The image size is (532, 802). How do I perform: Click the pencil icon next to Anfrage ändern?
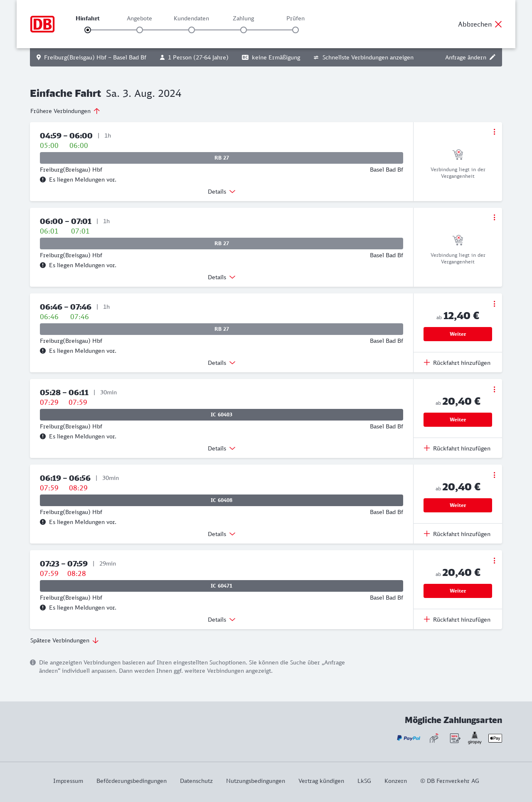493,57
